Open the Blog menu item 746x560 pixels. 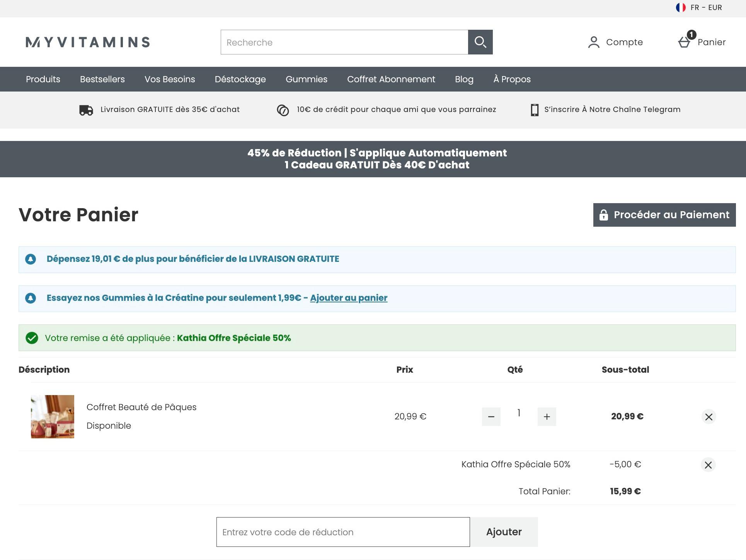pyautogui.click(x=464, y=79)
